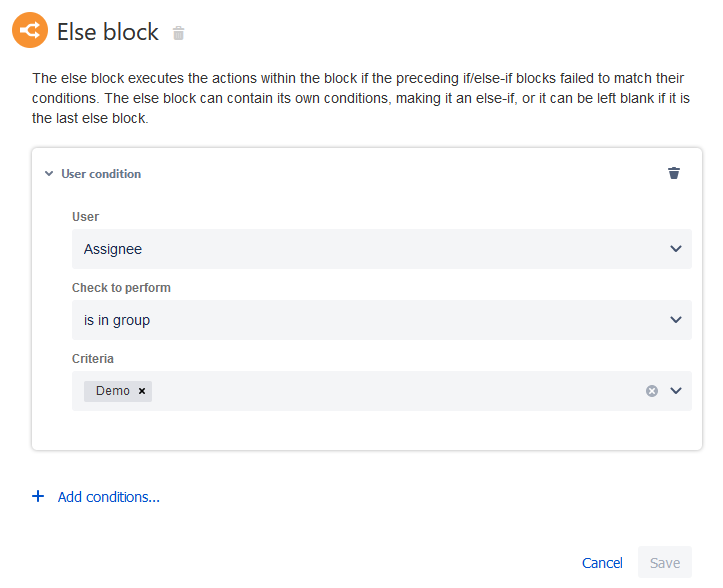
Task: Expand the Criteria dropdown arrow
Action: (676, 391)
